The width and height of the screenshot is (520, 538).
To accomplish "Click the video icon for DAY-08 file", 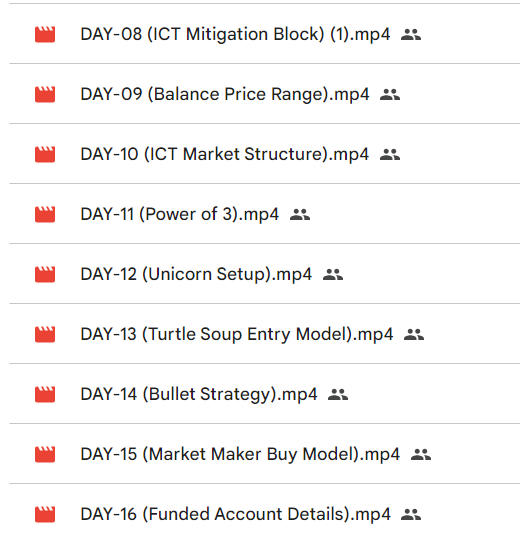I will point(45,34).
